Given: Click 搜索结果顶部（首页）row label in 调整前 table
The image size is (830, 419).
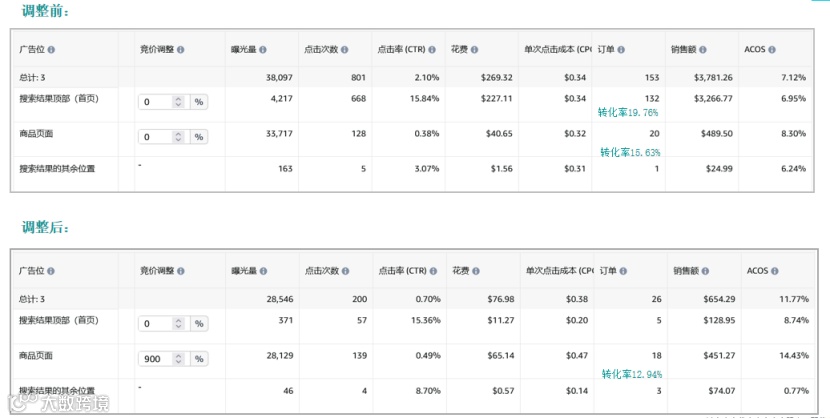Looking at the screenshot, I should point(59,98).
